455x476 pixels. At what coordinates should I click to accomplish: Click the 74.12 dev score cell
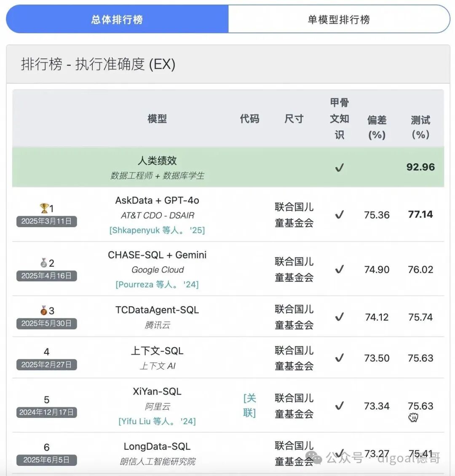point(377,317)
